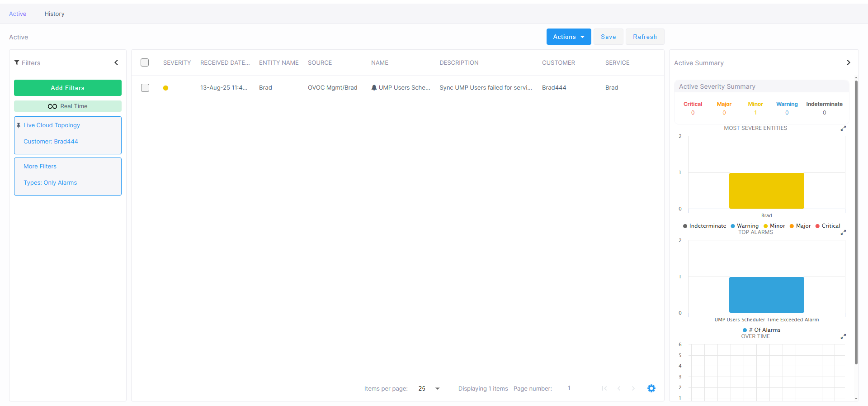Toggle the Real Time mode
Viewport: 868px width, 406px height.
coord(68,106)
